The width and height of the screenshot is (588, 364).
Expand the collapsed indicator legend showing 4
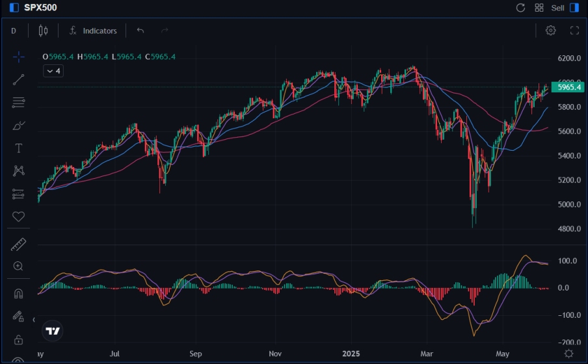(x=53, y=71)
